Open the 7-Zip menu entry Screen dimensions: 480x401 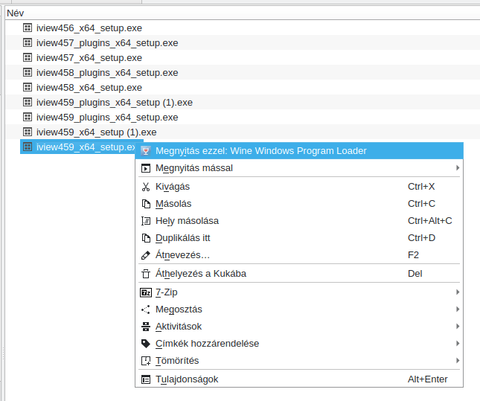pos(299,292)
